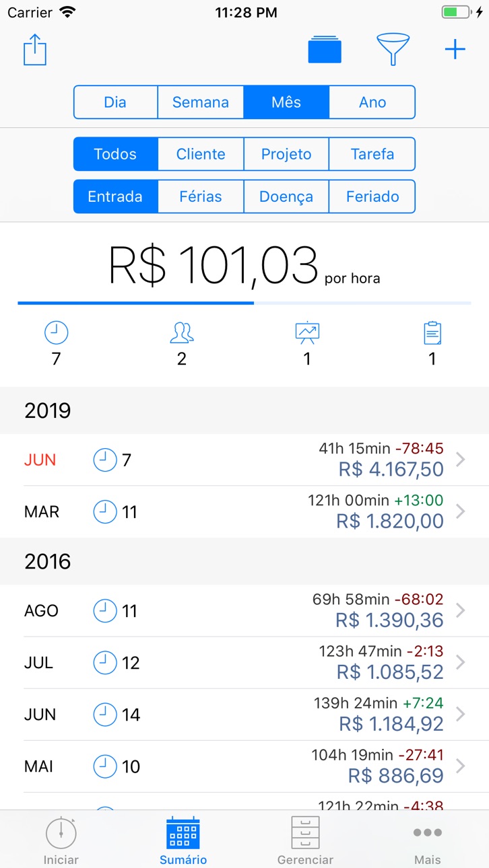The width and height of the screenshot is (489, 868).
Task: Expand AGO 2016 row chevron
Action: click(461, 610)
